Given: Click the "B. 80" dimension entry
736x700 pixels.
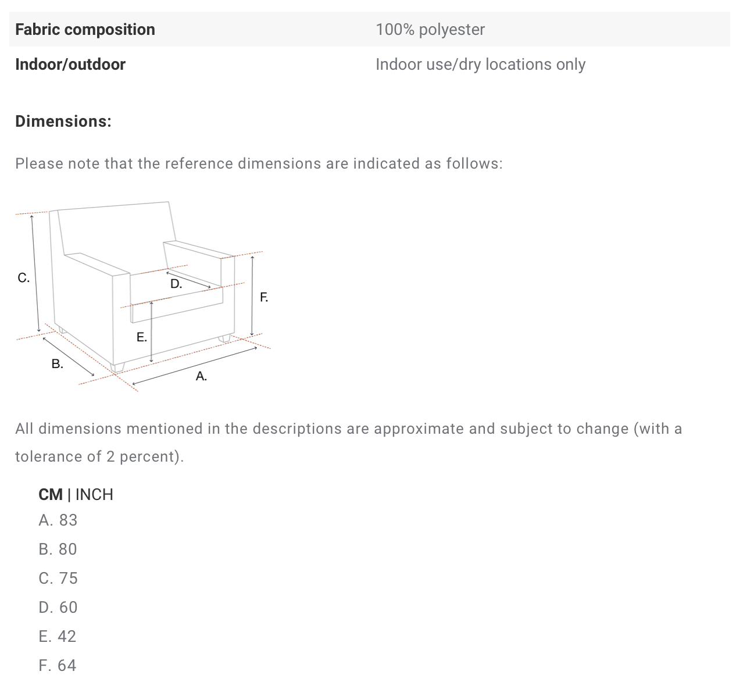Looking at the screenshot, I should (58, 549).
